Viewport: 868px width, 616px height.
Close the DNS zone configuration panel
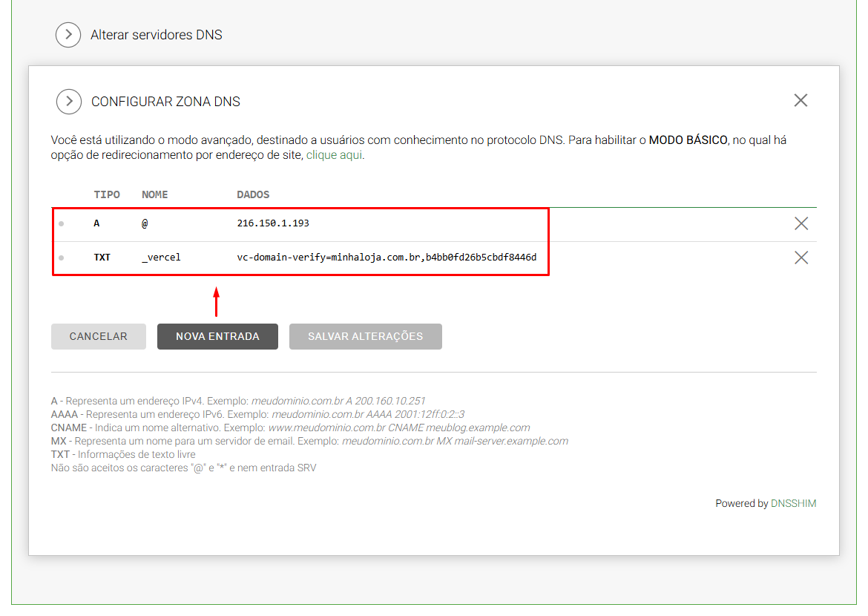[x=800, y=100]
